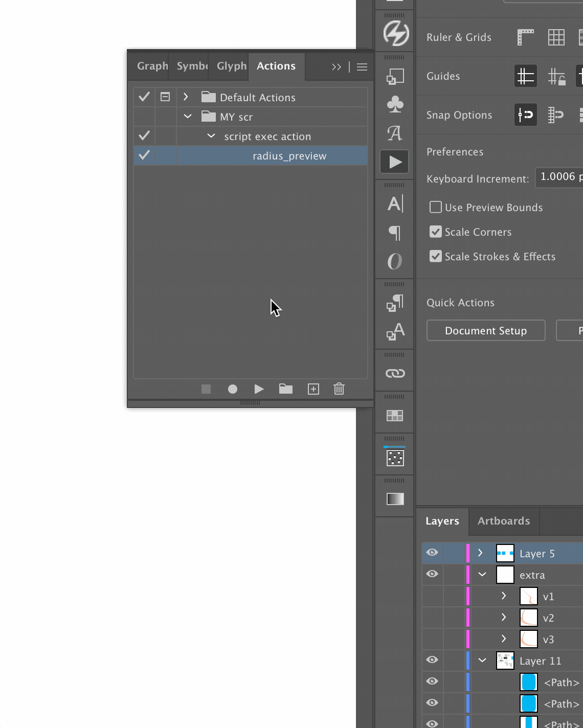This screenshot has width=583, height=728.
Task: Select the radius_preview action item
Action: 251,155
